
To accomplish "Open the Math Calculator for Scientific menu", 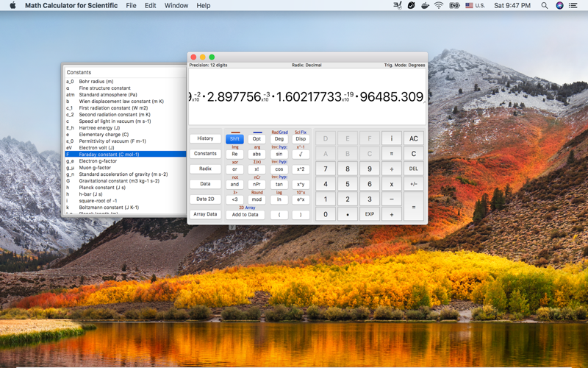I will click(71, 5).
